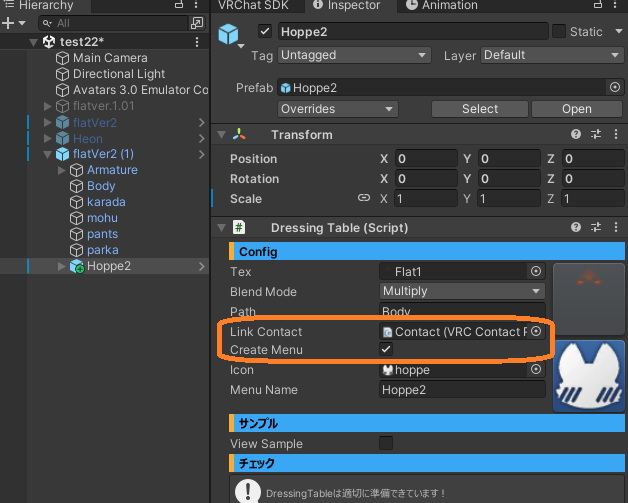Switch to Animation tab
The width and height of the screenshot is (628, 503).
click(442, 5)
